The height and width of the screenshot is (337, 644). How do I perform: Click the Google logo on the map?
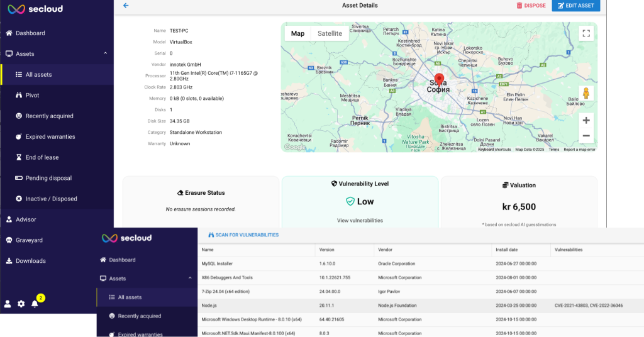[x=295, y=147]
